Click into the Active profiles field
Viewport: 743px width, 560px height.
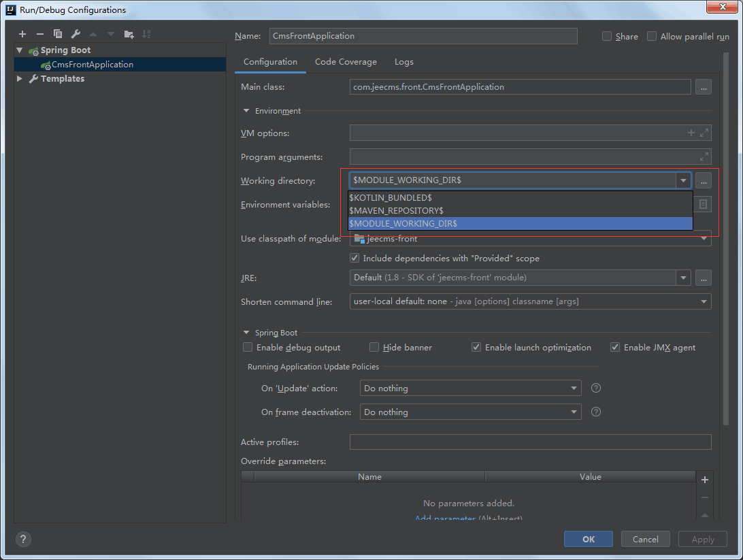[x=530, y=442]
